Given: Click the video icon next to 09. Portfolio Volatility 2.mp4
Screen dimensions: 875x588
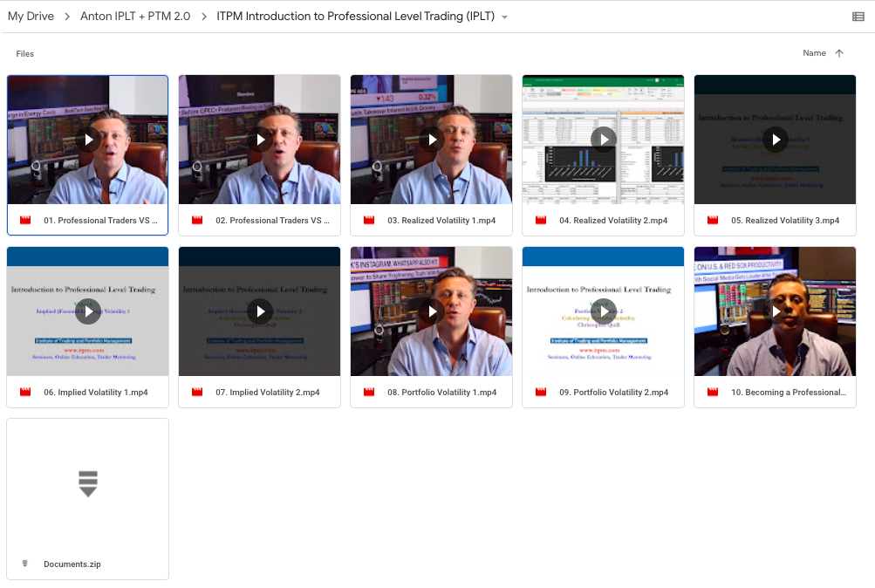Looking at the screenshot, I should pyautogui.click(x=540, y=392).
